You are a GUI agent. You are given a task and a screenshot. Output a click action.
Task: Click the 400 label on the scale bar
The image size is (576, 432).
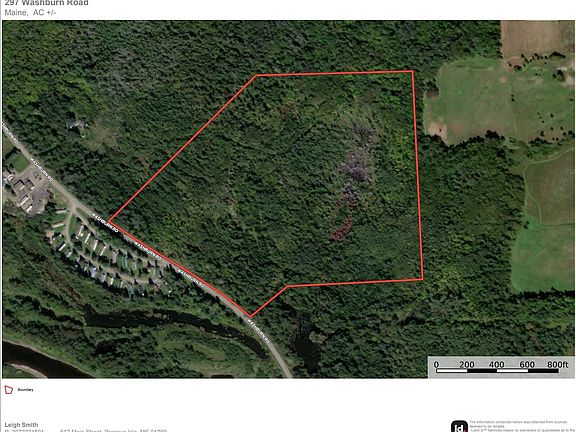(496, 364)
